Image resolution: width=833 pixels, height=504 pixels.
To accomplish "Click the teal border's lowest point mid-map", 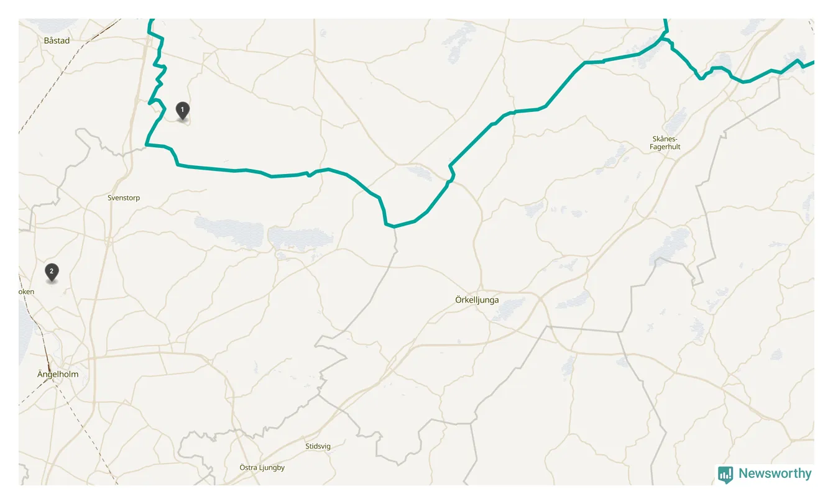I will 393,226.
